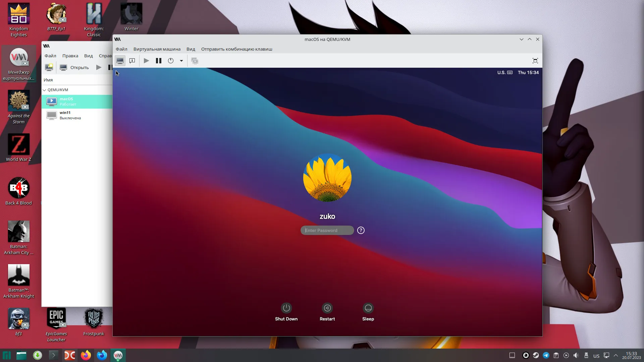Open volume control in system tray

[x=576, y=356]
